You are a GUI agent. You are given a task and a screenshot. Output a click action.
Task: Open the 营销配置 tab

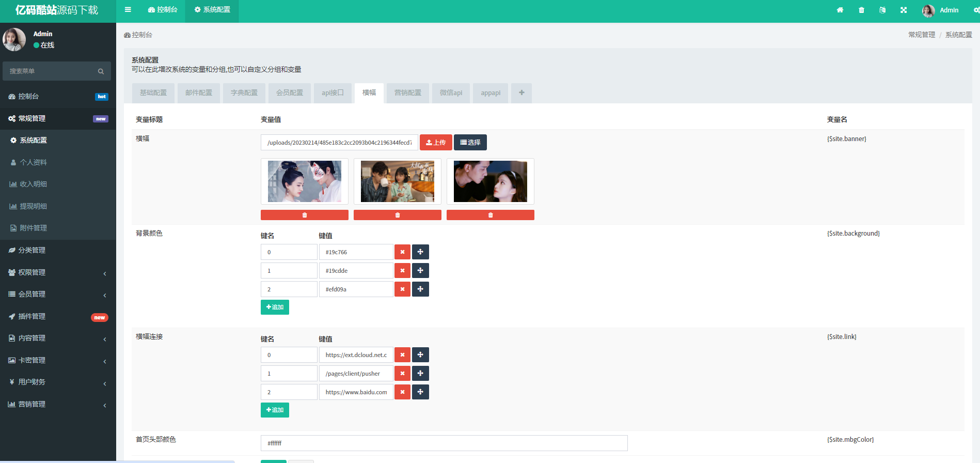pos(408,93)
